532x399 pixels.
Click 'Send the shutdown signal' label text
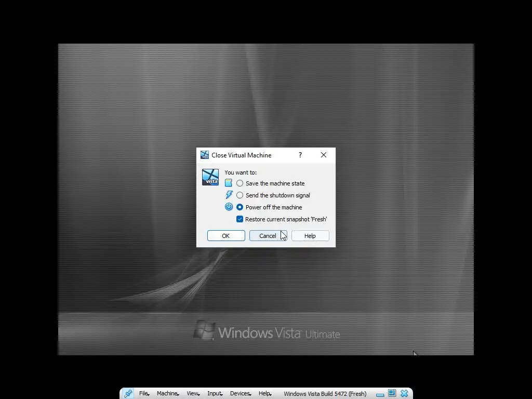pos(278,195)
